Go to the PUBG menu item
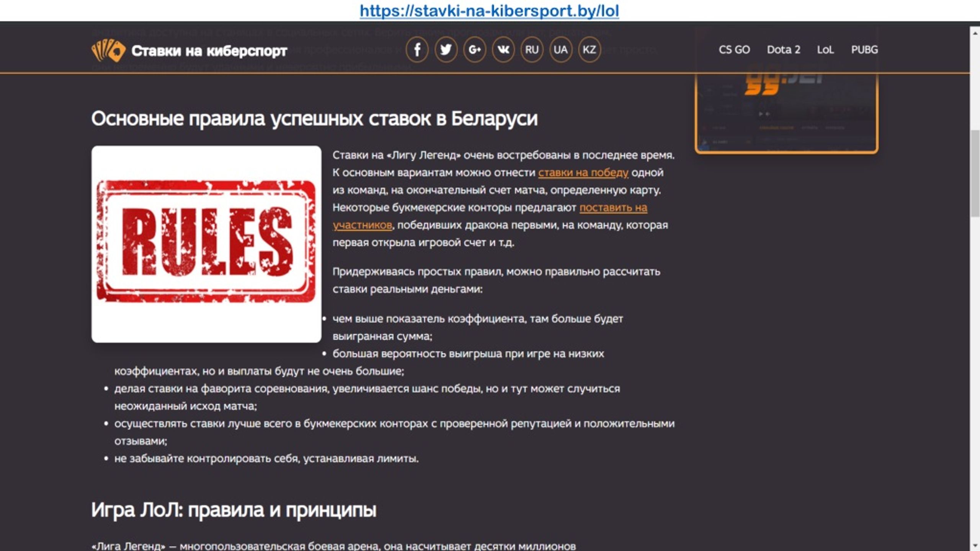 (x=864, y=50)
